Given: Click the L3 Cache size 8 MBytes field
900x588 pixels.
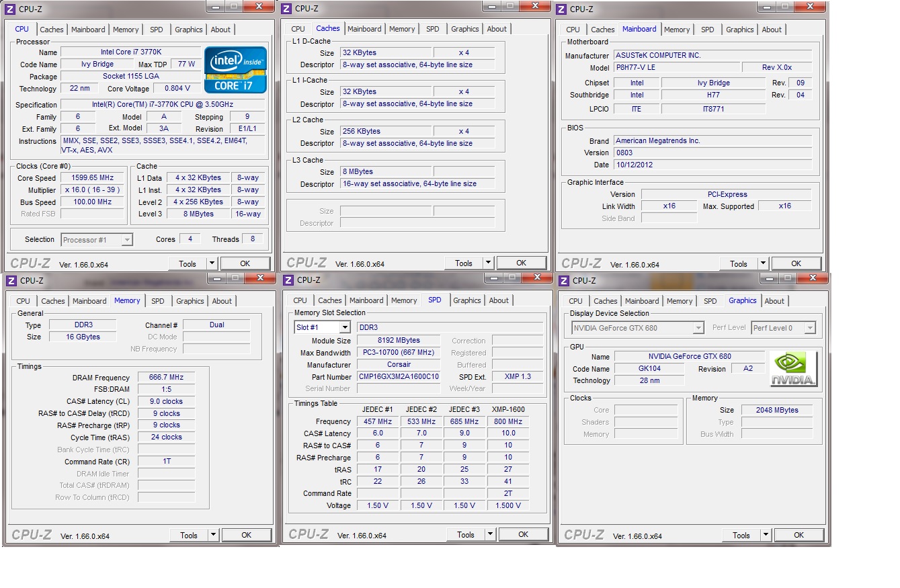Looking at the screenshot, I should pos(385,171).
